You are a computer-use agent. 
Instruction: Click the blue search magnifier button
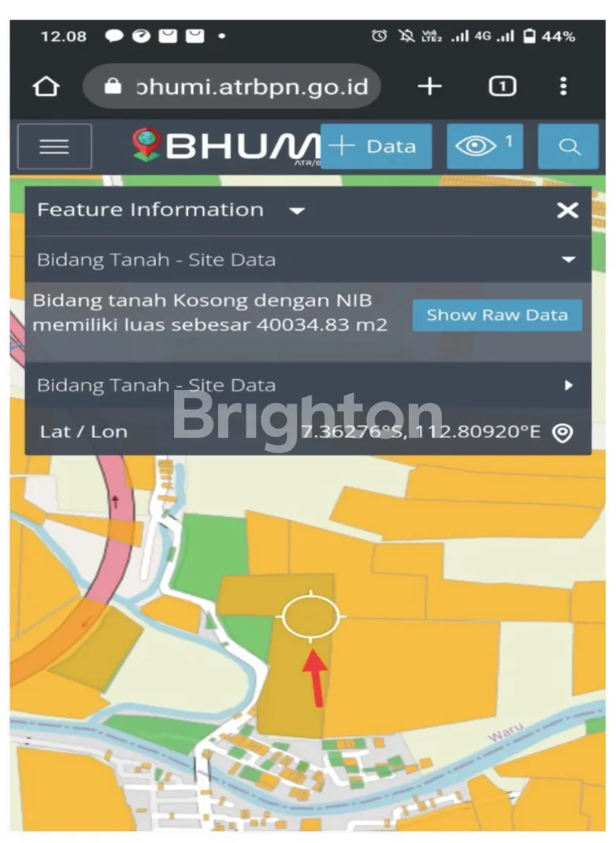568,147
